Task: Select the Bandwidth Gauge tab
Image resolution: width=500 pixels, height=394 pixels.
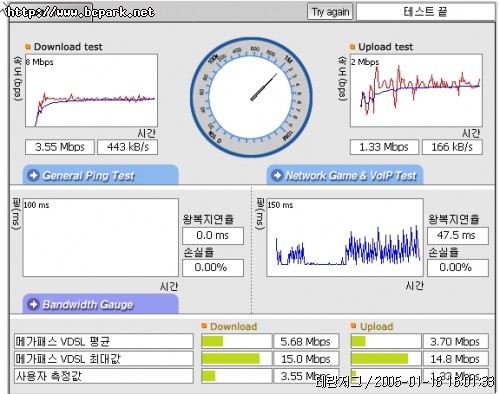Action: [101, 304]
